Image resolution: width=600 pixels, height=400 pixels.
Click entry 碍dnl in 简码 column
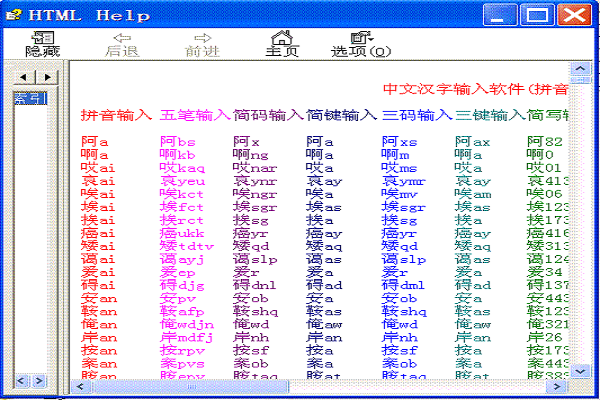[x=254, y=285]
